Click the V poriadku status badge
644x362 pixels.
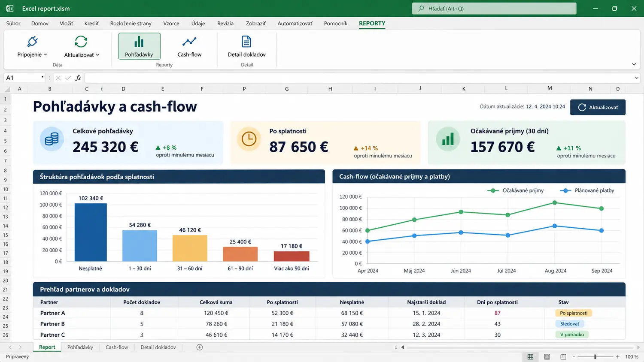572,335
